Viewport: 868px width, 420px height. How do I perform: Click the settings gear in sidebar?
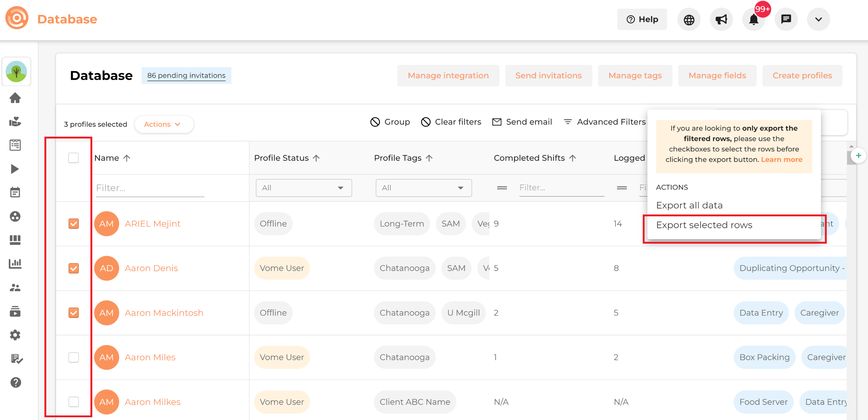coord(15,335)
